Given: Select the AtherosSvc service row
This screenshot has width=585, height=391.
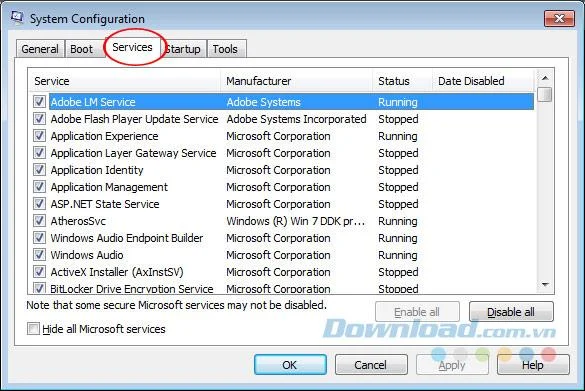Looking at the screenshot, I should [284, 221].
